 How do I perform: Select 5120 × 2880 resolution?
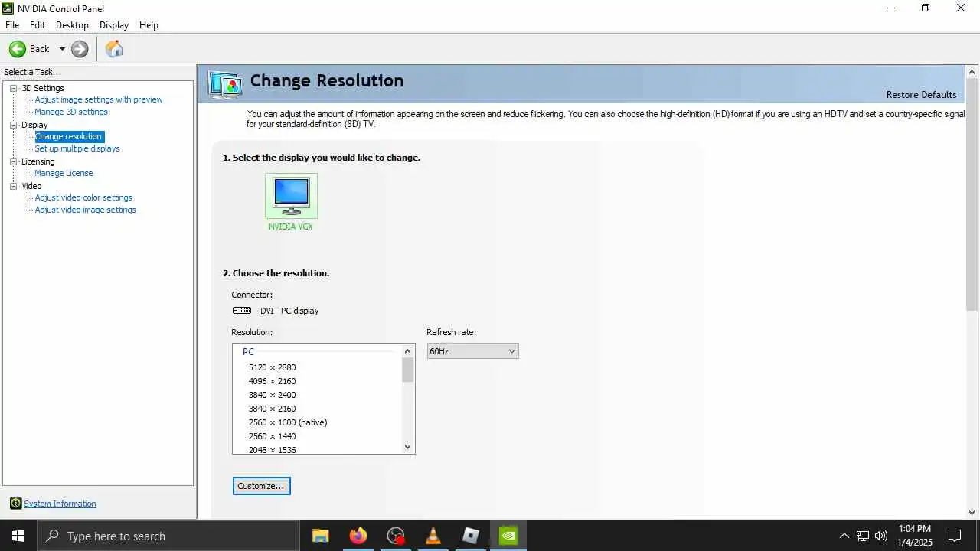(272, 367)
